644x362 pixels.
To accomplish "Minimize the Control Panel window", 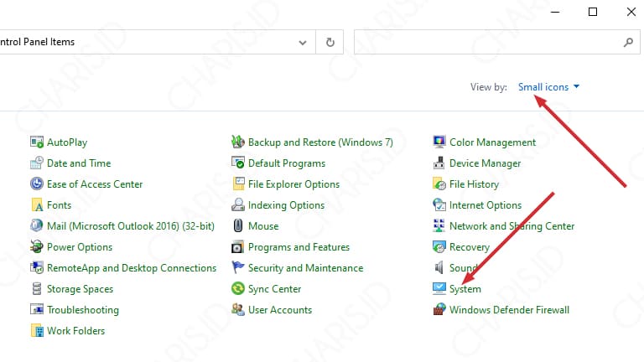I will tap(555, 12).
